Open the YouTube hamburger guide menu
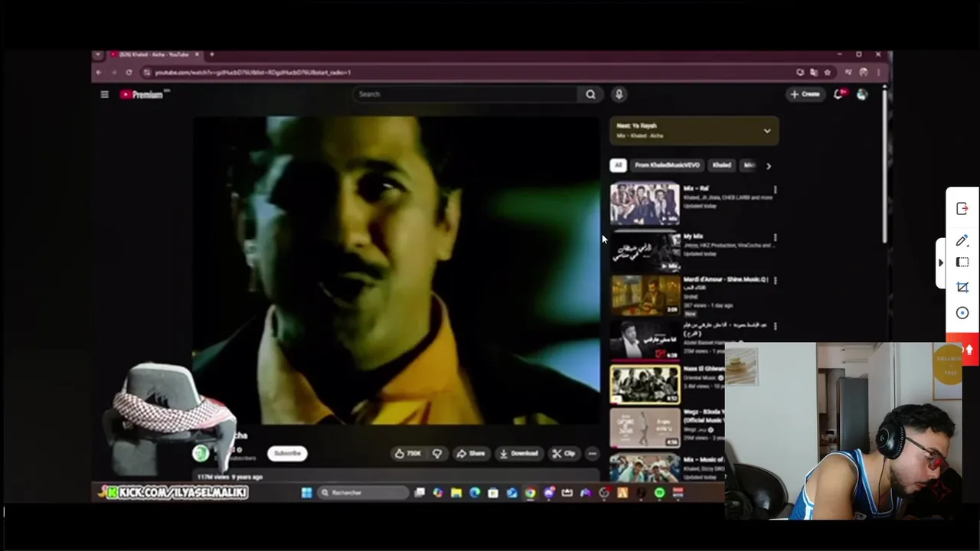The image size is (980, 551). tap(104, 94)
